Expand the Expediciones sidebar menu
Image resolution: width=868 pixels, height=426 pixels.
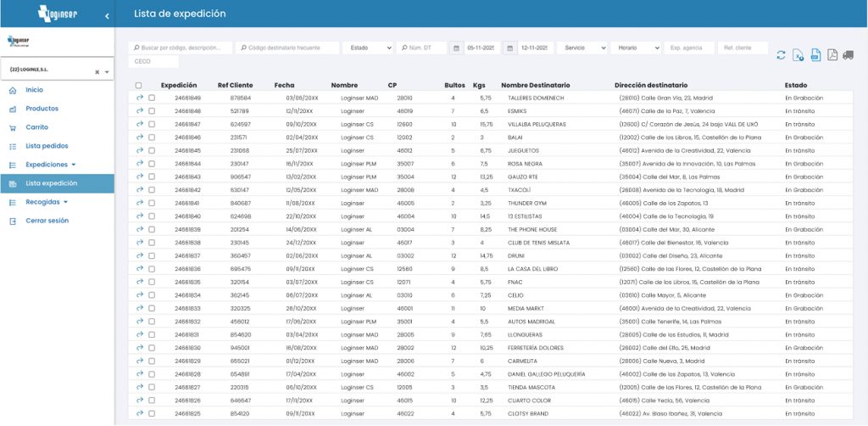pyautogui.click(x=50, y=164)
